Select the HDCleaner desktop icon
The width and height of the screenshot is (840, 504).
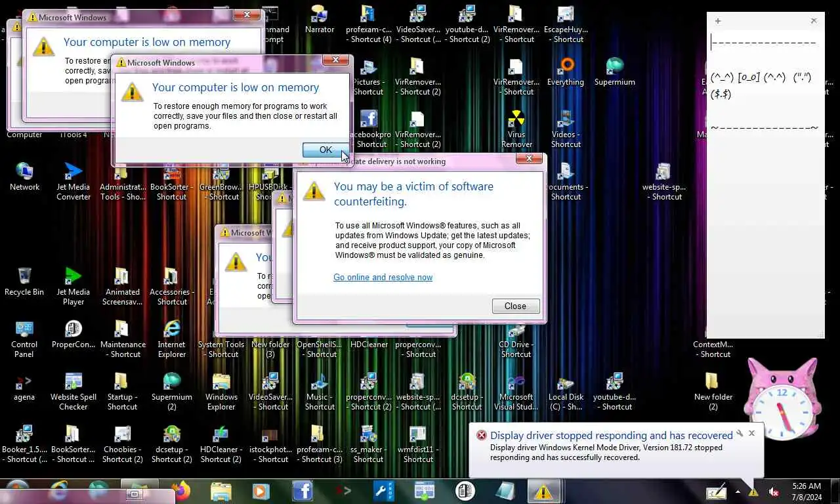[369, 344]
